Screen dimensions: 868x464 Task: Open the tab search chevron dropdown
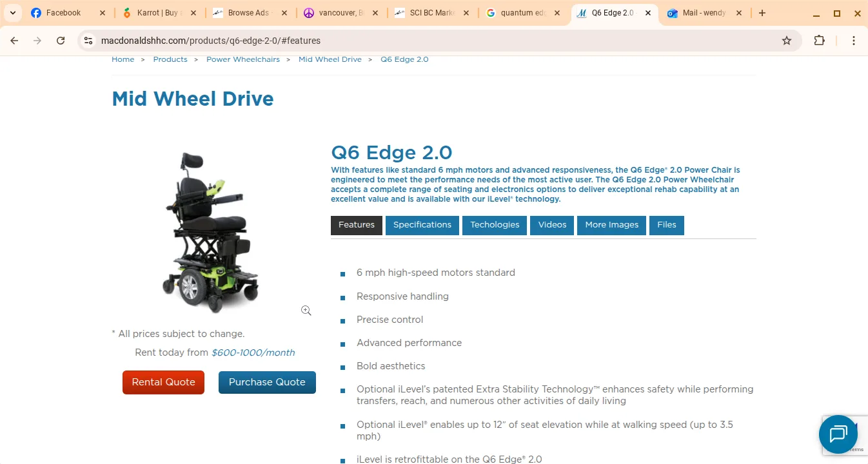click(x=12, y=12)
